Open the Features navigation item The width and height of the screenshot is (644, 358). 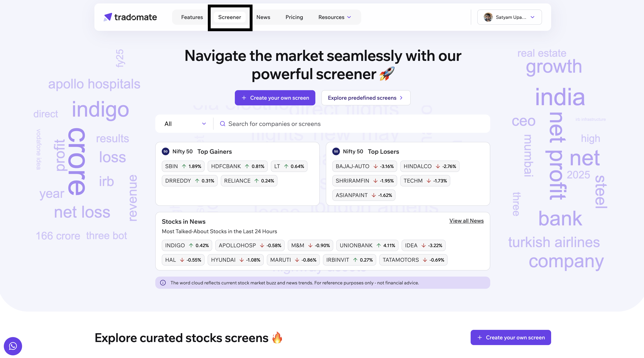192,17
